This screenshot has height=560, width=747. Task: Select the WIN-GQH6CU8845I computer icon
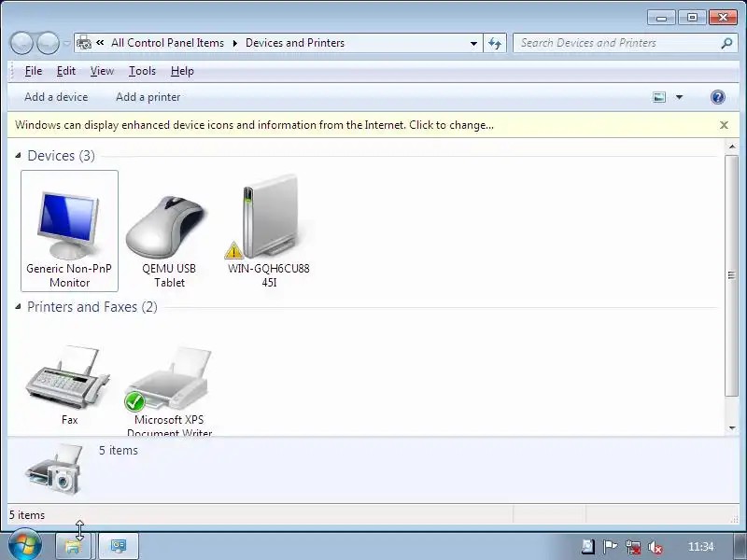[x=269, y=231]
